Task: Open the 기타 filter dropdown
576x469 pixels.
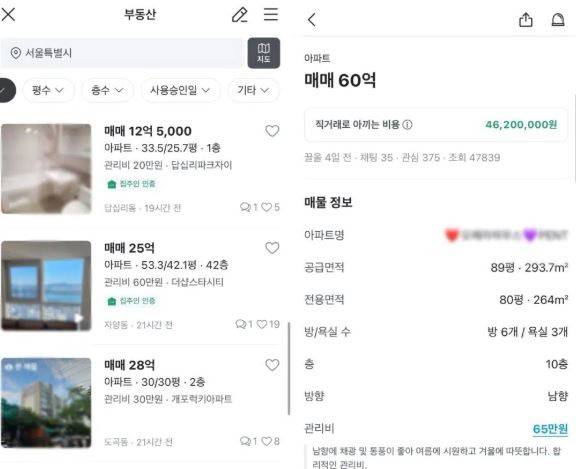Action: (x=253, y=90)
